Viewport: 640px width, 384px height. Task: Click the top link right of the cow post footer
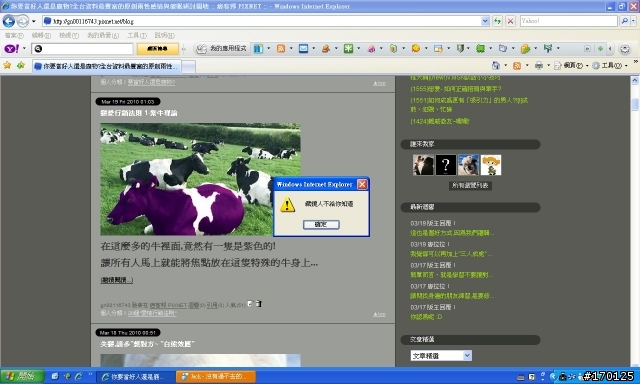379,314
